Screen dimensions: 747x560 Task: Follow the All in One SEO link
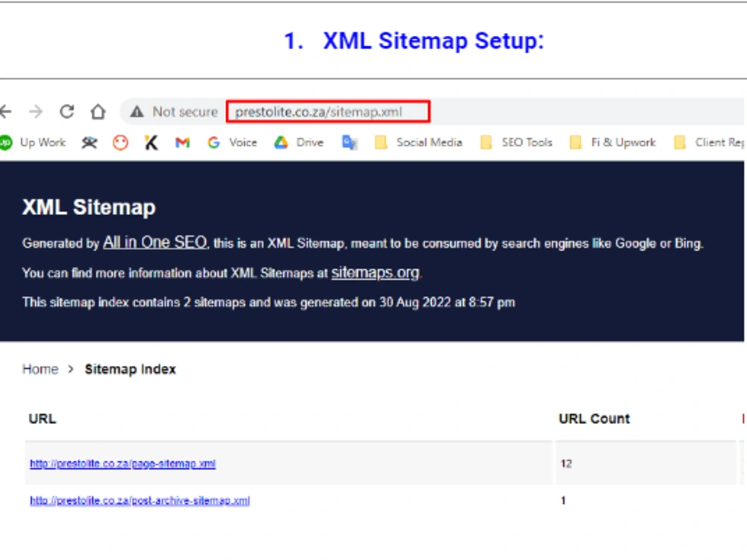point(156,243)
